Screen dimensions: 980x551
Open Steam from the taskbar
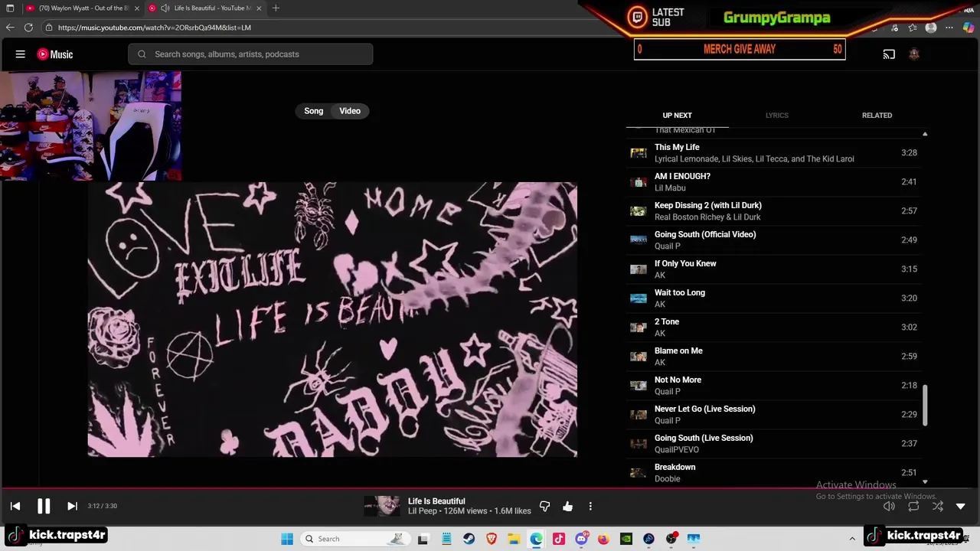pyautogui.click(x=469, y=539)
